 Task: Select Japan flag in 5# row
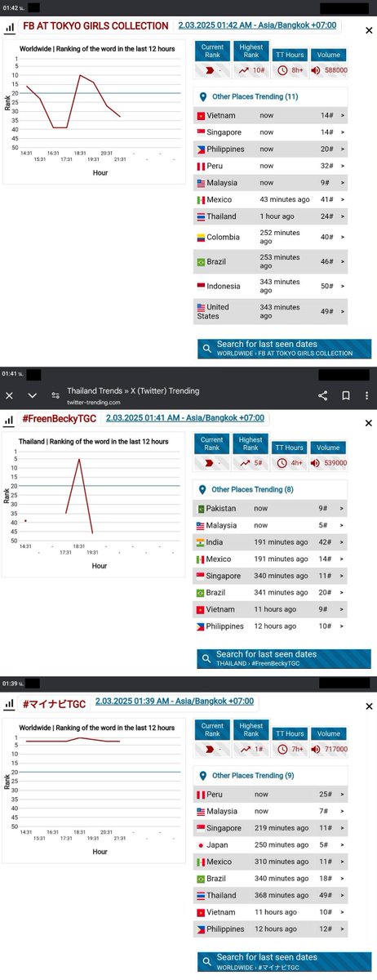201,845
